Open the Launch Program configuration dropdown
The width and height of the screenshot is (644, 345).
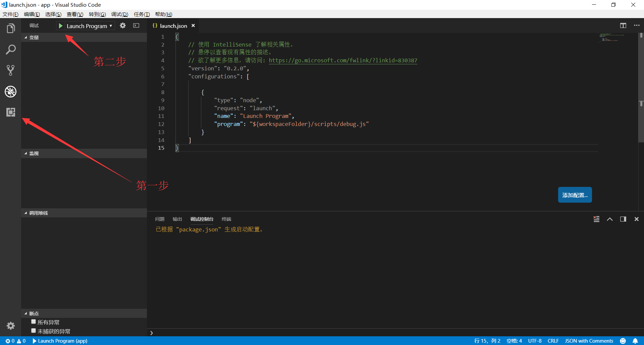point(89,26)
